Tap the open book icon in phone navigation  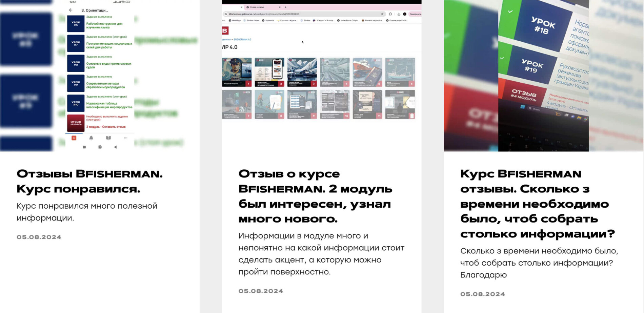pos(108,138)
